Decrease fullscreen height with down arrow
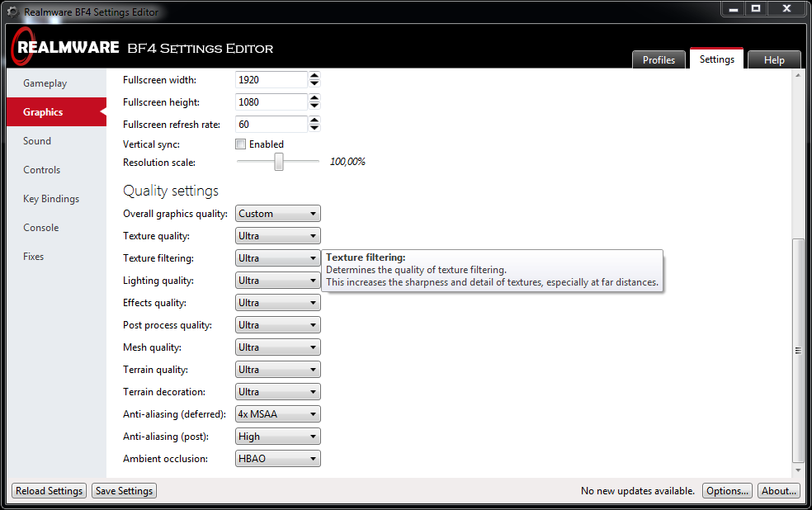The height and width of the screenshot is (510, 812). 314,106
